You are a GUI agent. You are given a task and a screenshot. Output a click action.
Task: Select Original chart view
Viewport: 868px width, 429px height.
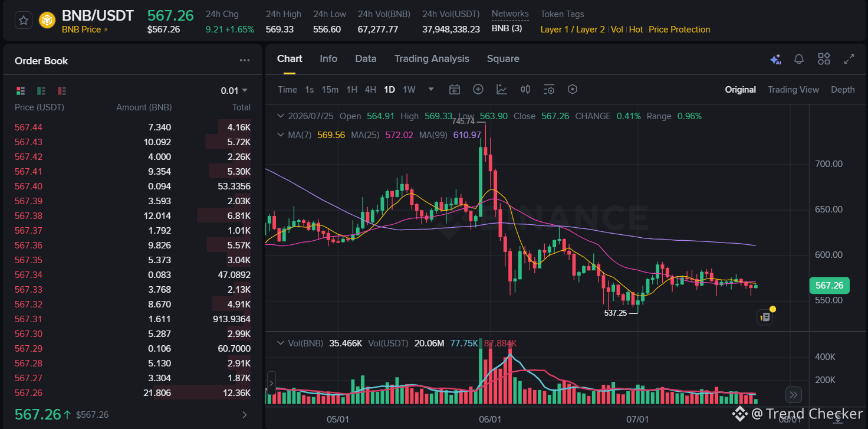tap(741, 89)
